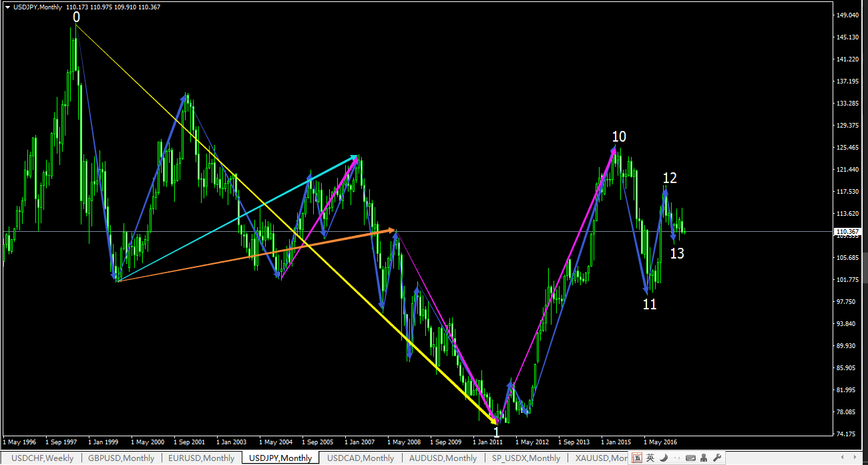Click the current price label 110.367
The height and width of the screenshot is (465, 868).
pos(848,232)
